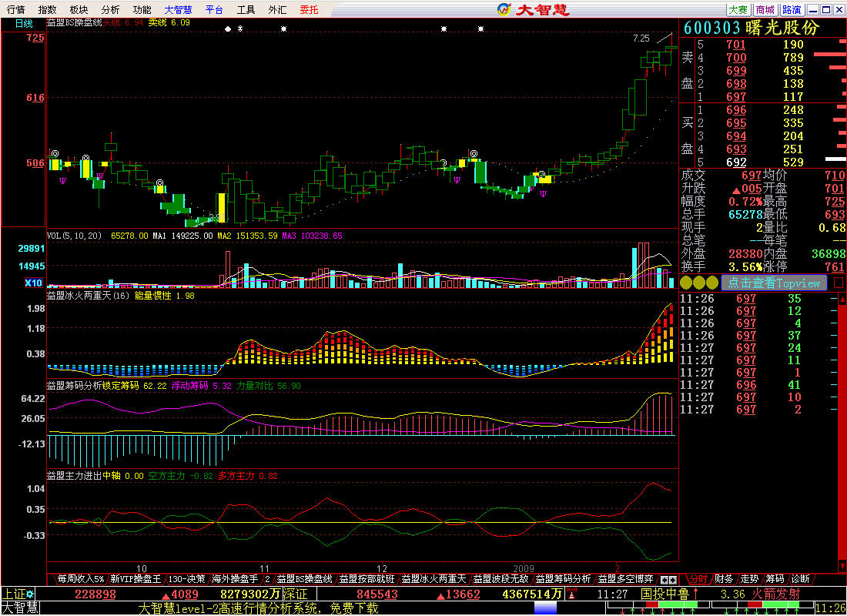Select the 海外操盘手 indicator tab
The height and width of the screenshot is (616, 847).
(235, 579)
